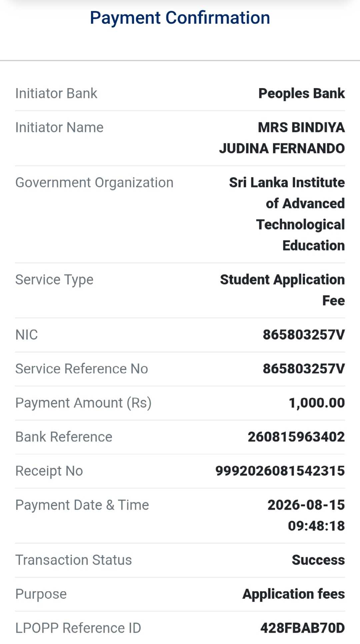Tap the Student Application Fee value

coord(282,290)
